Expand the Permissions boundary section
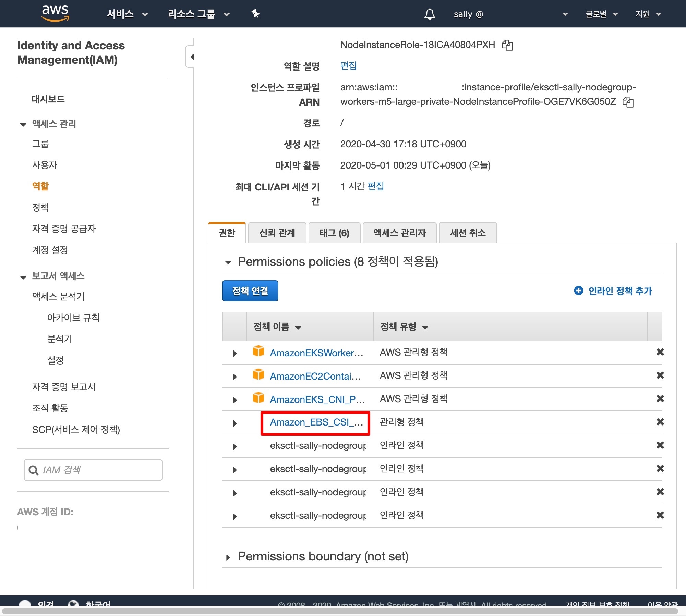This screenshot has height=616, width=686. click(x=228, y=557)
